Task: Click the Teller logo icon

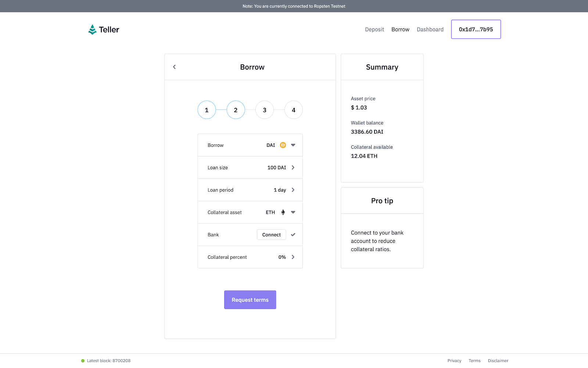Action: pos(92,29)
